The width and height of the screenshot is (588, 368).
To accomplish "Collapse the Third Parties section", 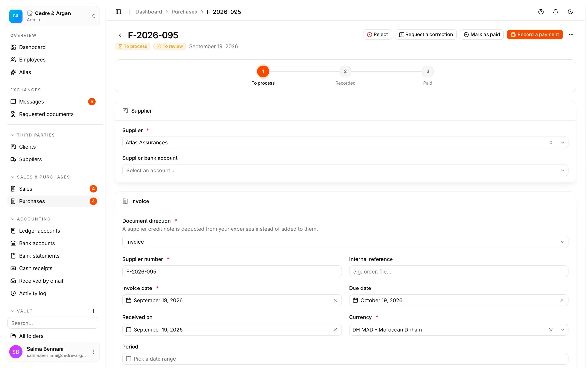I will (x=33, y=135).
